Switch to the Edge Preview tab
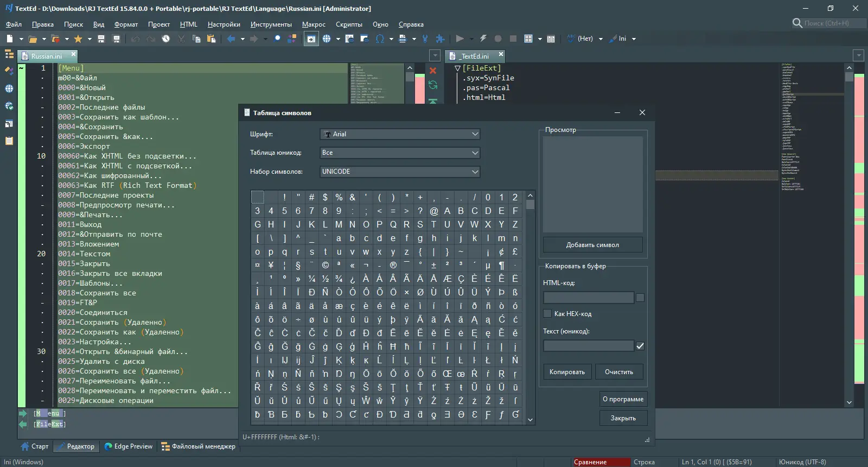Image resolution: width=868 pixels, height=467 pixels. pyautogui.click(x=128, y=446)
